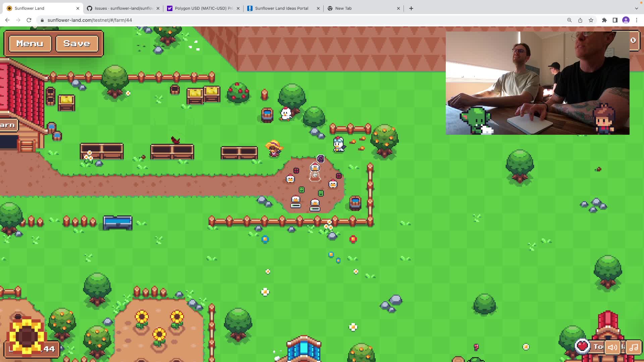This screenshot has height=362, width=644.
Task: Go back to the previous page
Action: [7, 20]
